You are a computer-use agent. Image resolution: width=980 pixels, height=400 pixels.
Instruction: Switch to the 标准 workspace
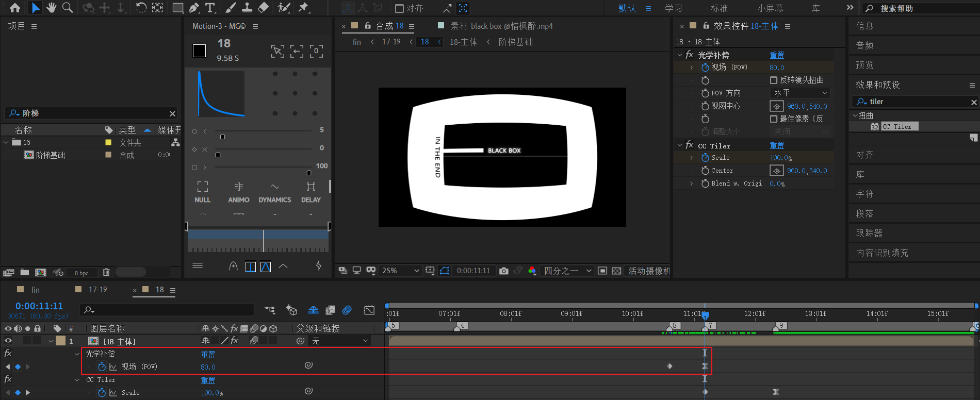[720, 8]
